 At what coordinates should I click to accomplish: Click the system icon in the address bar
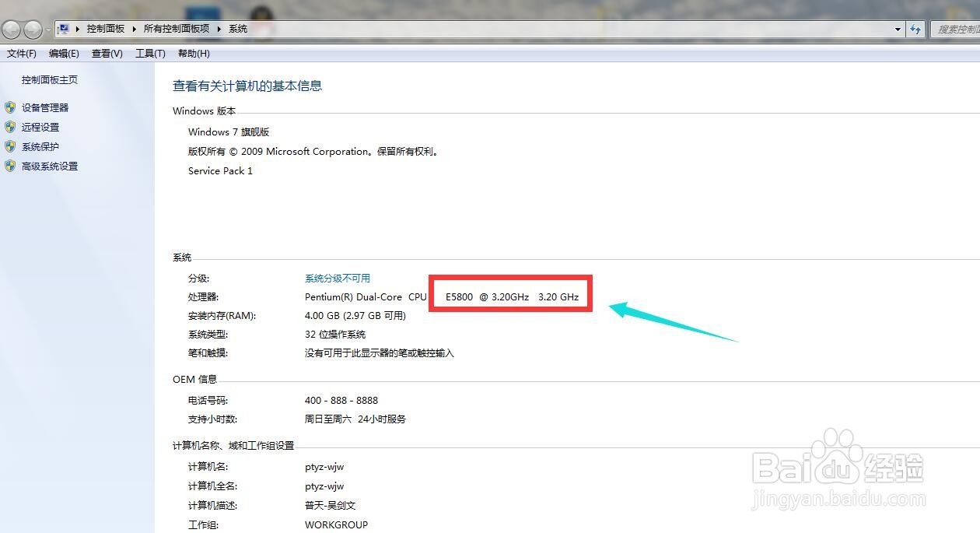tap(65, 28)
